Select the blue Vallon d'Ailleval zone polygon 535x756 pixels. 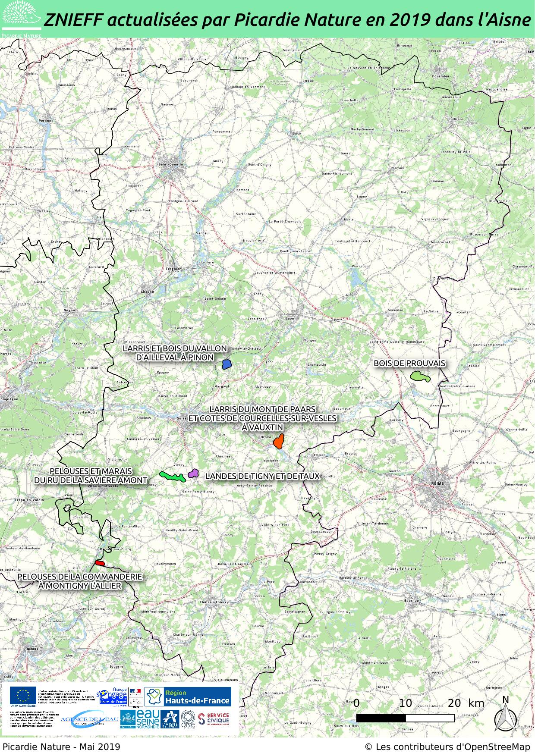coord(227,364)
